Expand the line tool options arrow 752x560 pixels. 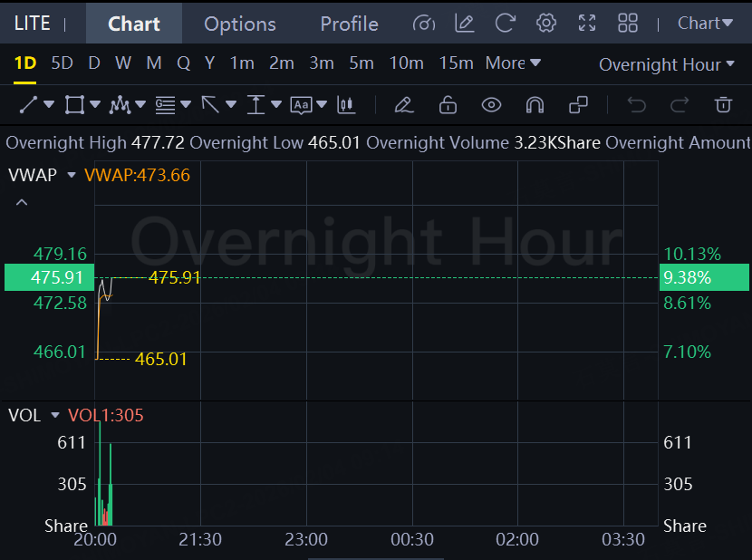click(x=49, y=104)
